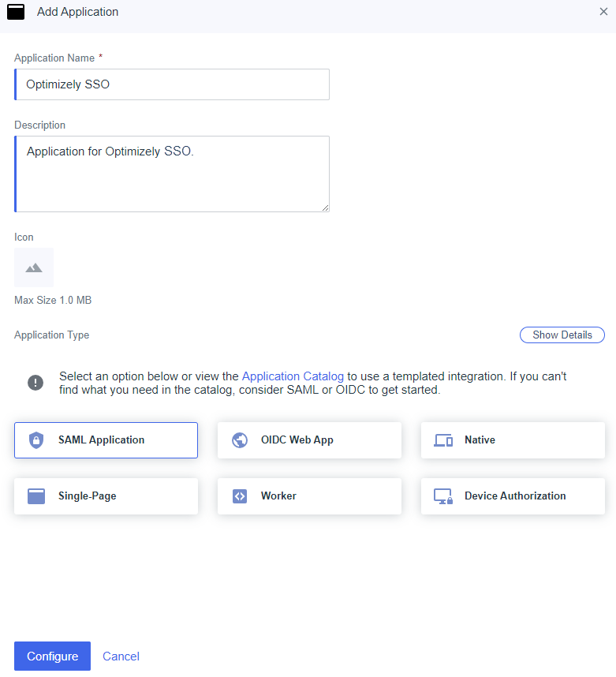Click the Configure button
The height and width of the screenshot is (677, 616).
pos(52,656)
